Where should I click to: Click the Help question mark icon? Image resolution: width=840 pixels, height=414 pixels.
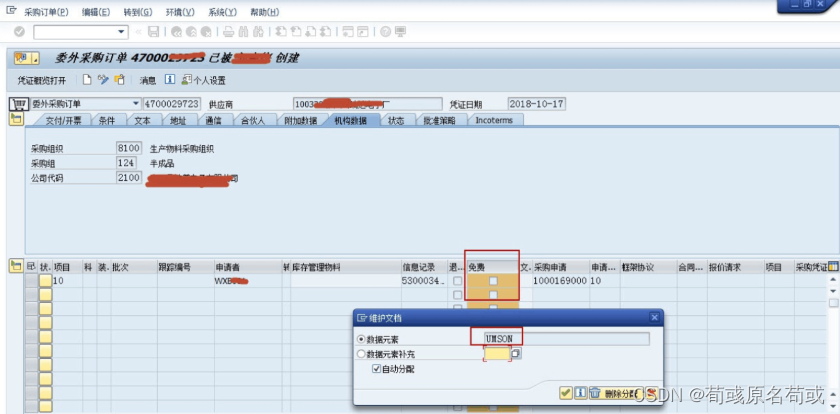click(x=385, y=32)
